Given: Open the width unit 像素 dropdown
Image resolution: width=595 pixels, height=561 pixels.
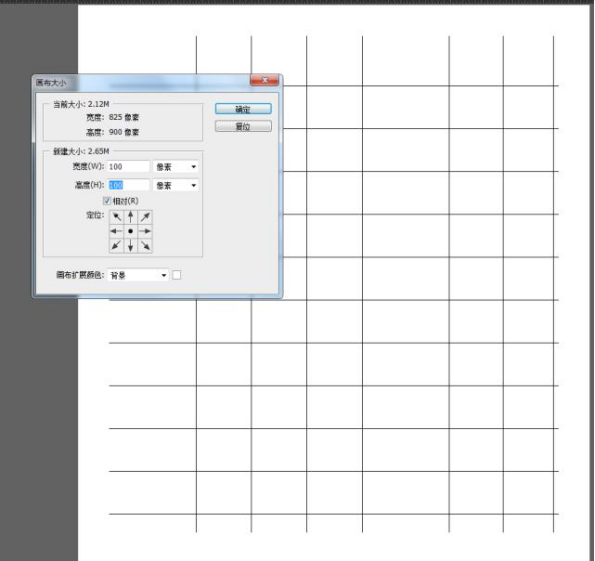Looking at the screenshot, I should pyautogui.click(x=176, y=167).
